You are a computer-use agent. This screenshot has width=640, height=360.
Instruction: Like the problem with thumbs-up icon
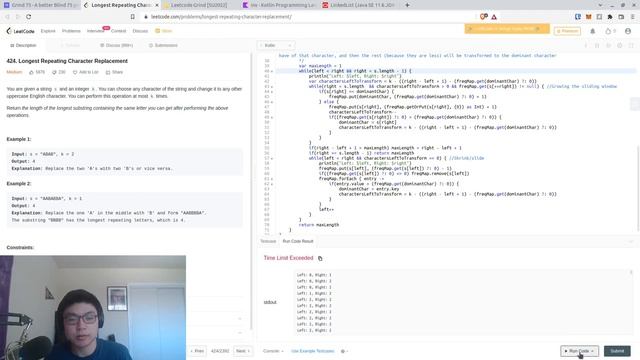coord(31,72)
